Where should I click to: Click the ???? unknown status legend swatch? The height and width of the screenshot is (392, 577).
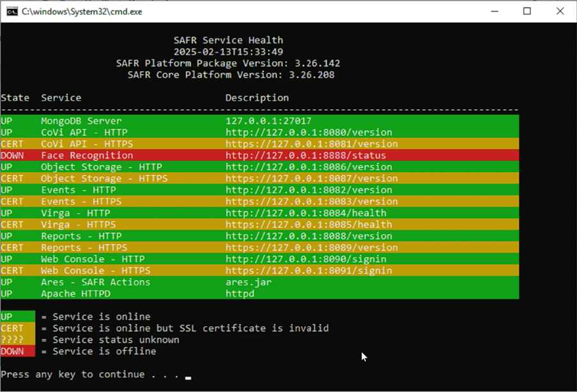17,340
